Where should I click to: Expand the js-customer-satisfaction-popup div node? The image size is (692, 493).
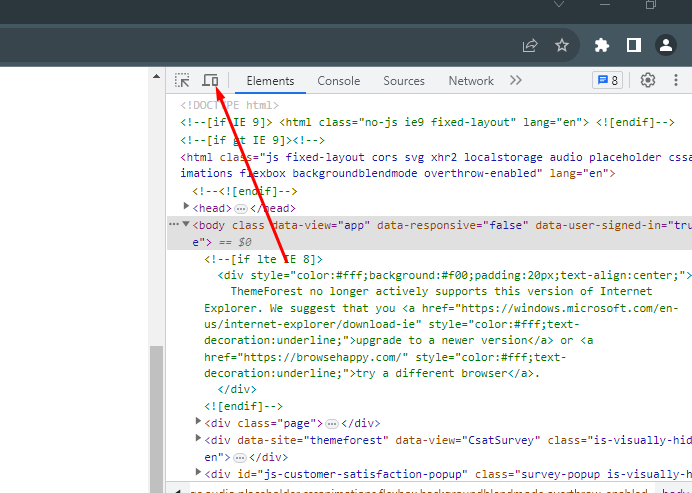tap(198, 472)
